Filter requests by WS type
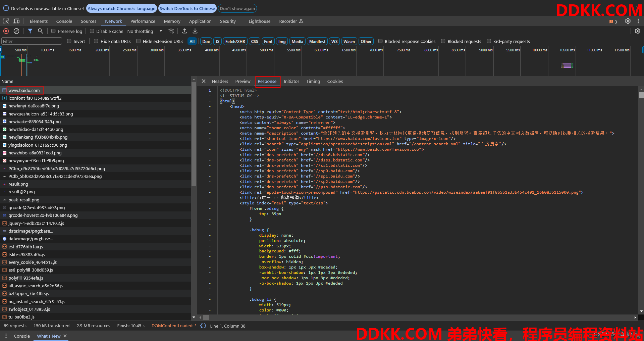 coord(334,41)
